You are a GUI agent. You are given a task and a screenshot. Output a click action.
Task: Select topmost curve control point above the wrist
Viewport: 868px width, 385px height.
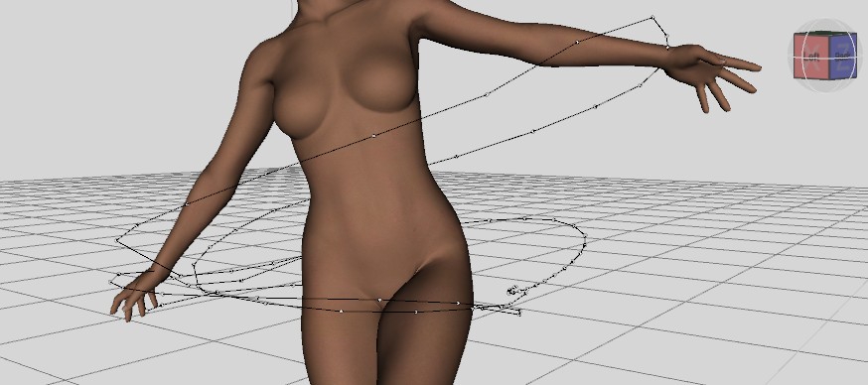pyautogui.click(x=652, y=17)
